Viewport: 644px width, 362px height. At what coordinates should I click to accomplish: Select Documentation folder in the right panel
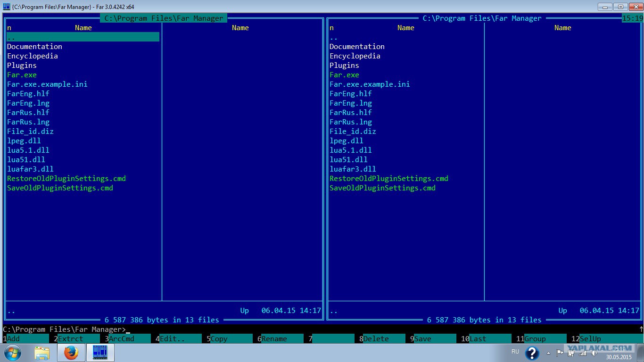pos(357,47)
